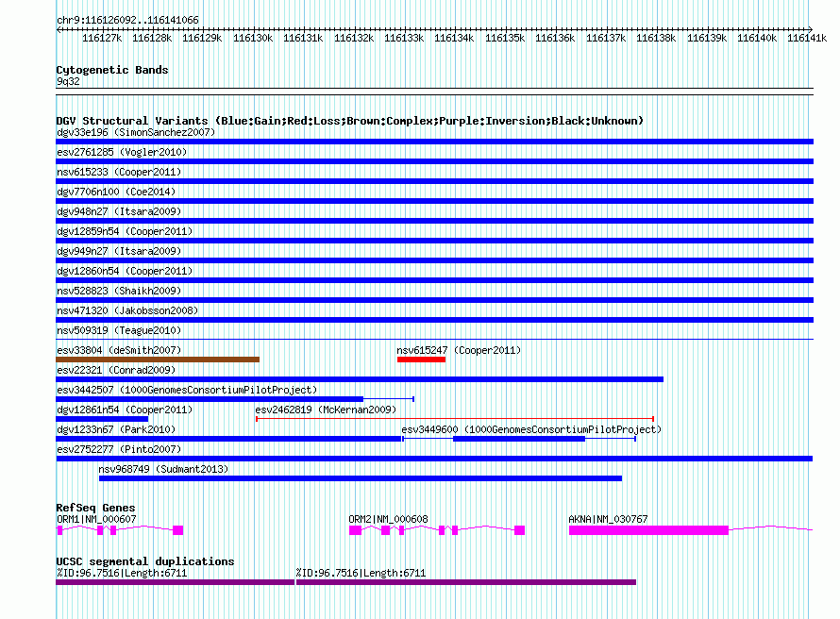This screenshot has width=840, height=619.
Task: Open variant nsv509319 (Teague2010)
Action: click(x=119, y=330)
